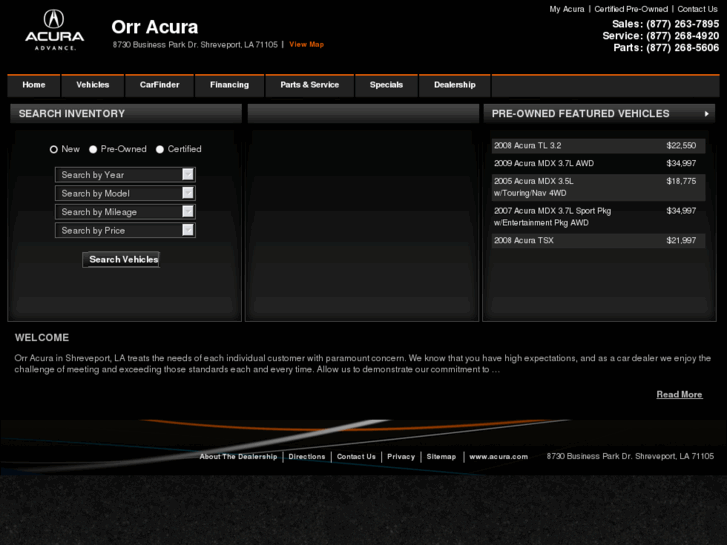This screenshot has width=727, height=545.
Task: Open the Search by Model dropdown
Action: click(x=125, y=193)
